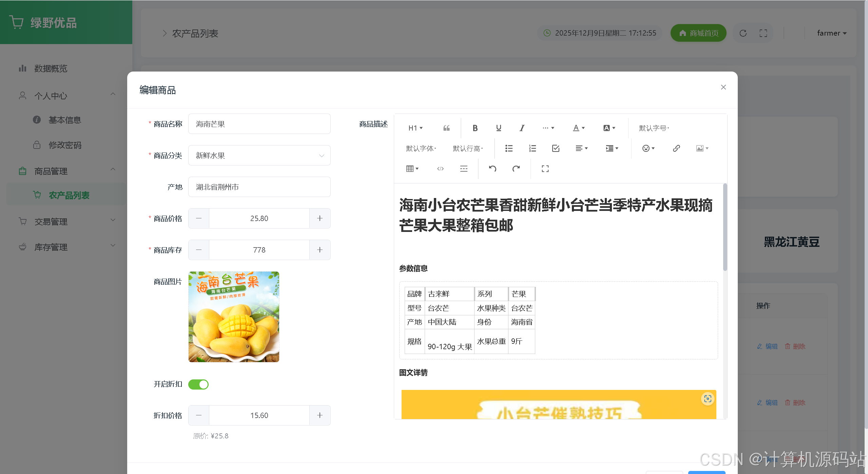868x474 pixels.
Task: Increase the 商品价格 with the plus button
Action: (320, 218)
